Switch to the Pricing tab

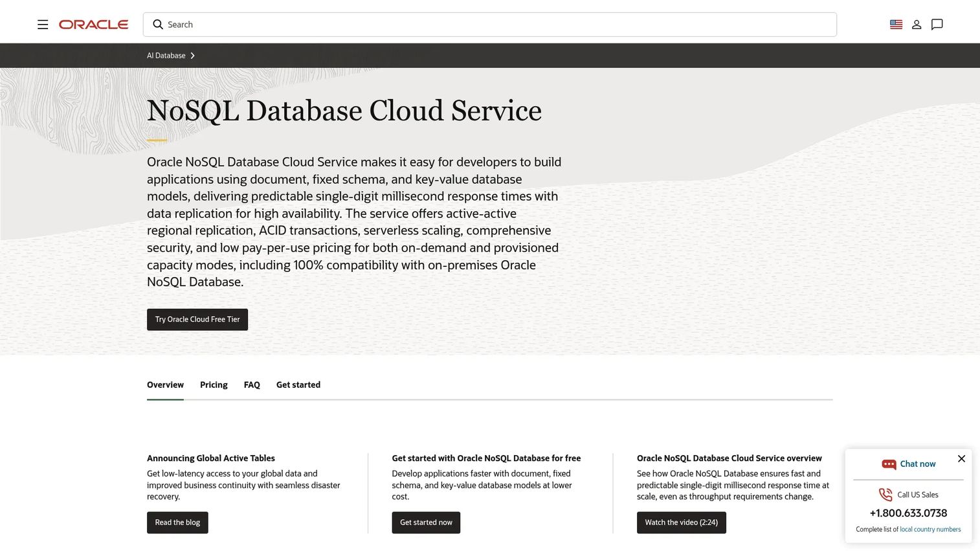pyautogui.click(x=214, y=385)
